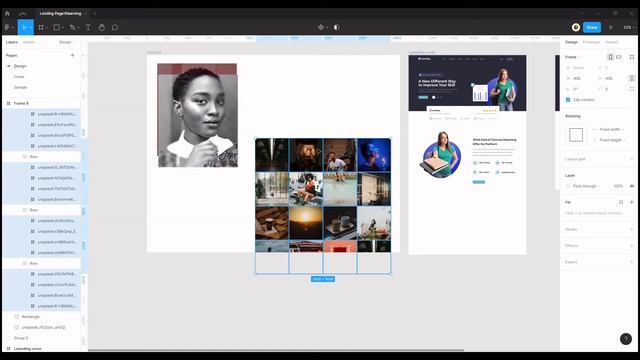Click the resize to fit icon in the Frame section

(632, 57)
